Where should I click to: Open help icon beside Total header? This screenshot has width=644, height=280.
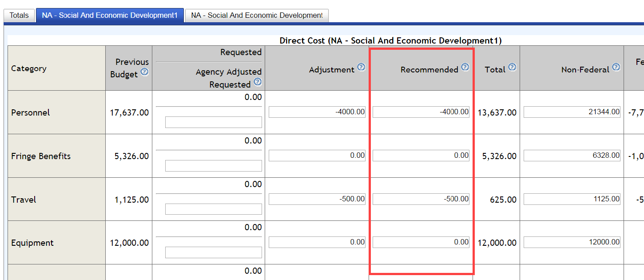pos(512,67)
